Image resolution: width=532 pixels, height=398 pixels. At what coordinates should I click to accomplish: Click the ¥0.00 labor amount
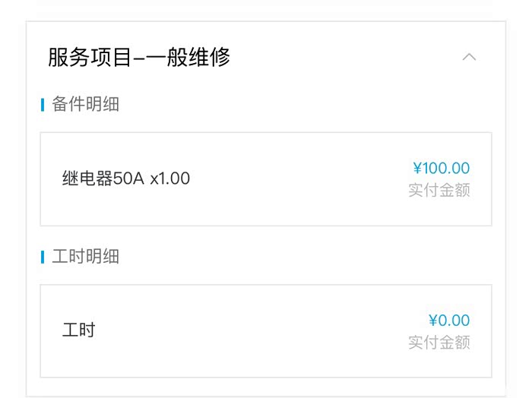[449, 320]
